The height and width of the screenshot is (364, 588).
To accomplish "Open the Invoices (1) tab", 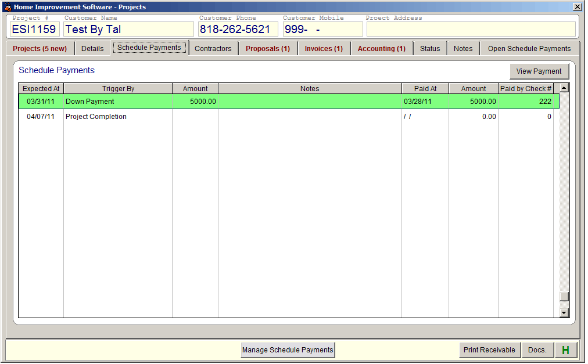I will click(x=324, y=49).
